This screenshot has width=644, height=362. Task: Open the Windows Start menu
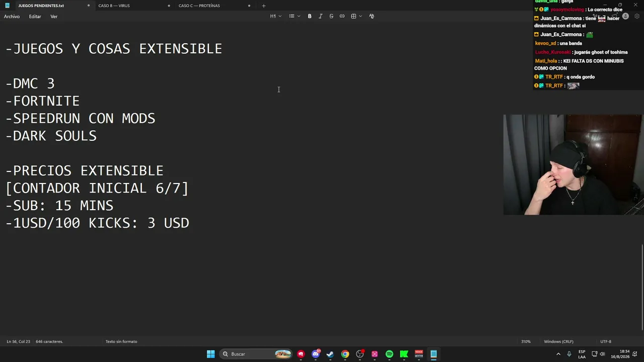click(211, 354)
